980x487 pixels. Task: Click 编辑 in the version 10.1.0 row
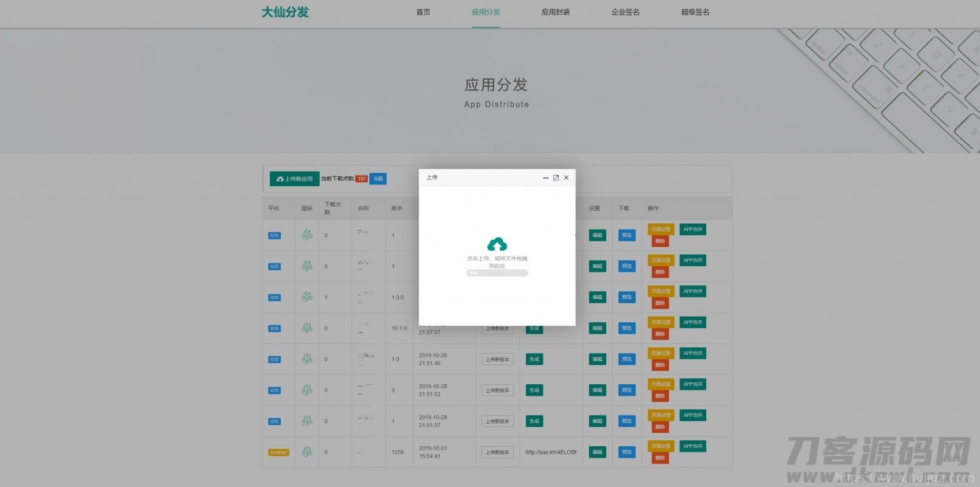point(597,328)
